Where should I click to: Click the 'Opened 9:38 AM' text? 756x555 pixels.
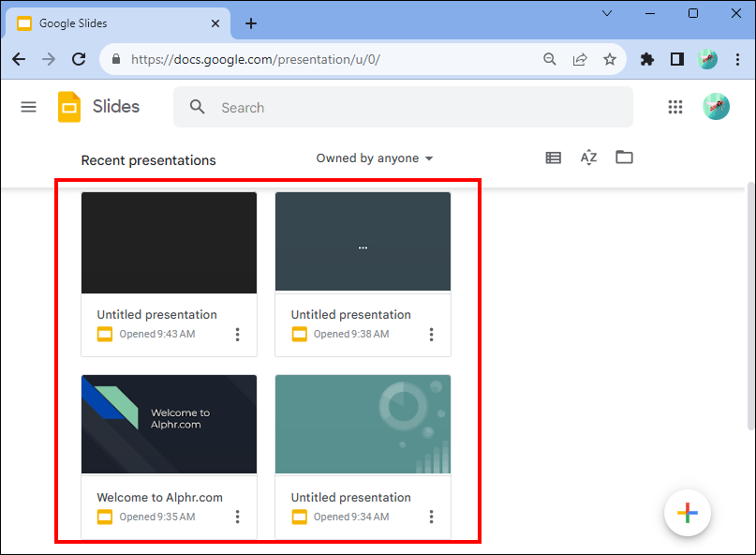pyautogui.click(x=351, y=334)
